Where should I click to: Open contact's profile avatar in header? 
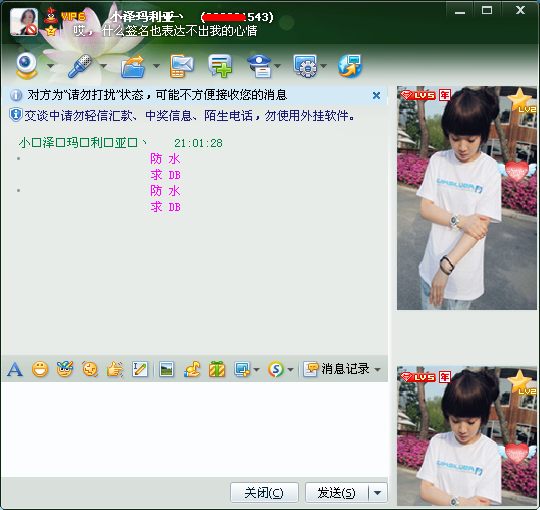[x=24, y=22]
